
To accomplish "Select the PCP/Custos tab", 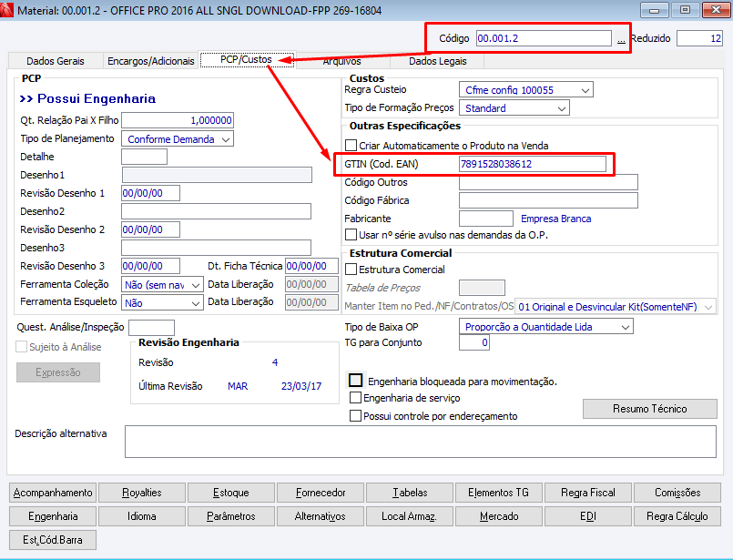I will point(247,60).
